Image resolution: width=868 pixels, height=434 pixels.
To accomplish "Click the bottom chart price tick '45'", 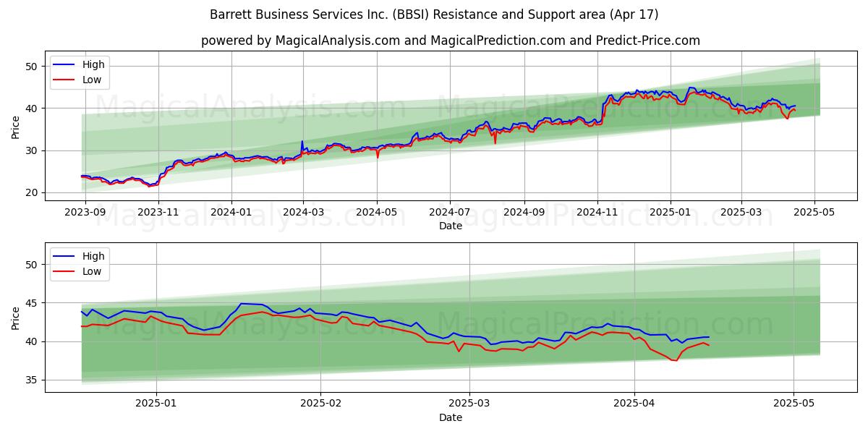I will click(x=33, y=303).
